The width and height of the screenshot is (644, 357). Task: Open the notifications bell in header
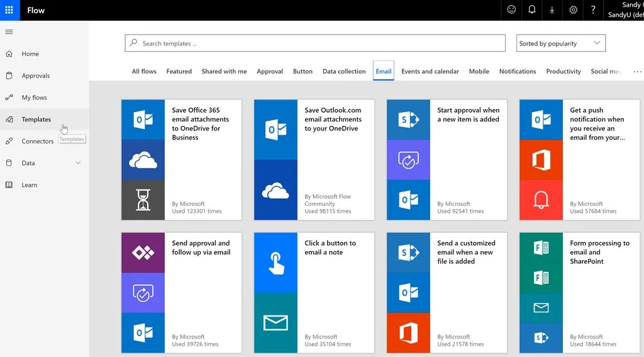532,9
